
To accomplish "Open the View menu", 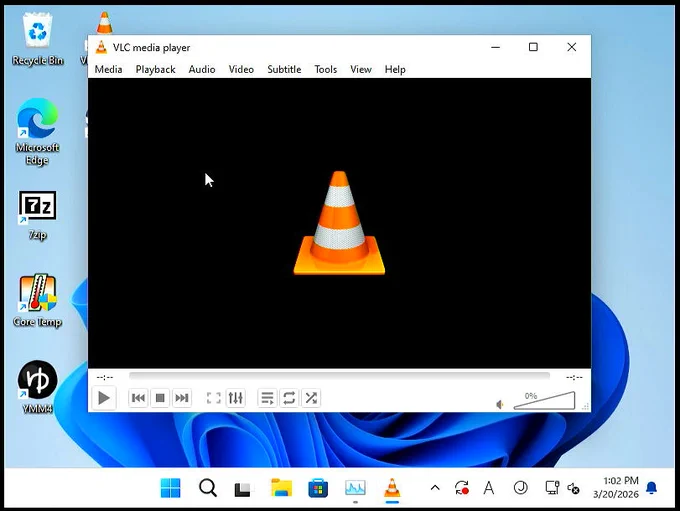I will [x=361, y=69].
